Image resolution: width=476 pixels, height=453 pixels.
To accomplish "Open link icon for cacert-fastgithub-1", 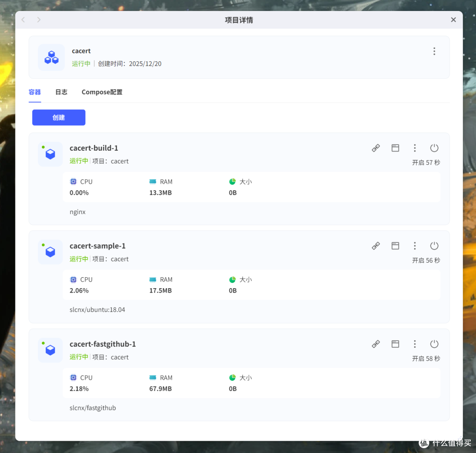I will click(x=376, y=344).
